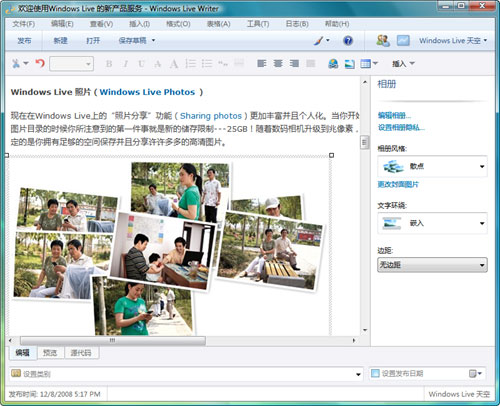
Task: Apply bulleted list formatting
Action: 207,63
